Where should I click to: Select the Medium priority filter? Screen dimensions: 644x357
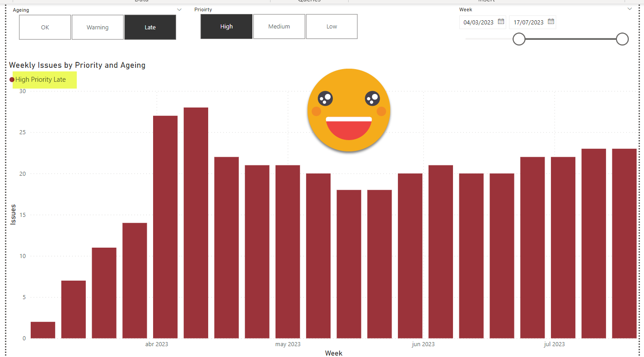(x=279, y=27)
